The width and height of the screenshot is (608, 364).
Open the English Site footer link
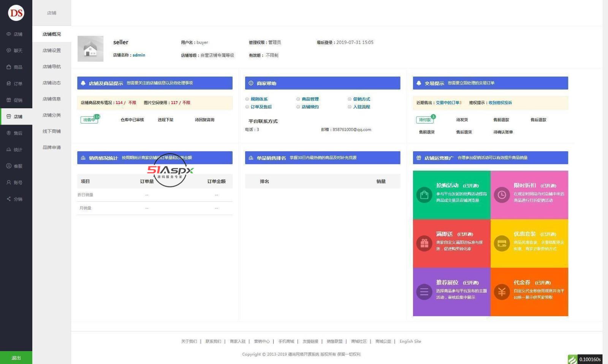click(x=410, y=341)
